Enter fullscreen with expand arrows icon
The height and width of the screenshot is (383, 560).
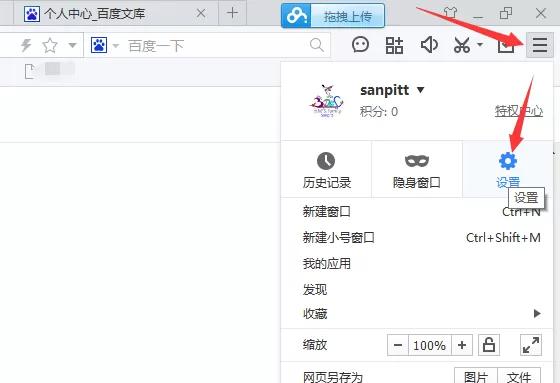(x=531, y=345)
